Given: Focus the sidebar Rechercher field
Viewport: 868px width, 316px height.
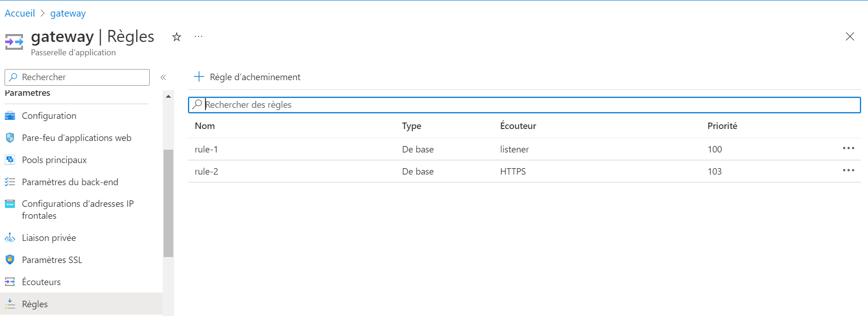Looking at the screenshot, I should (77, 77).
